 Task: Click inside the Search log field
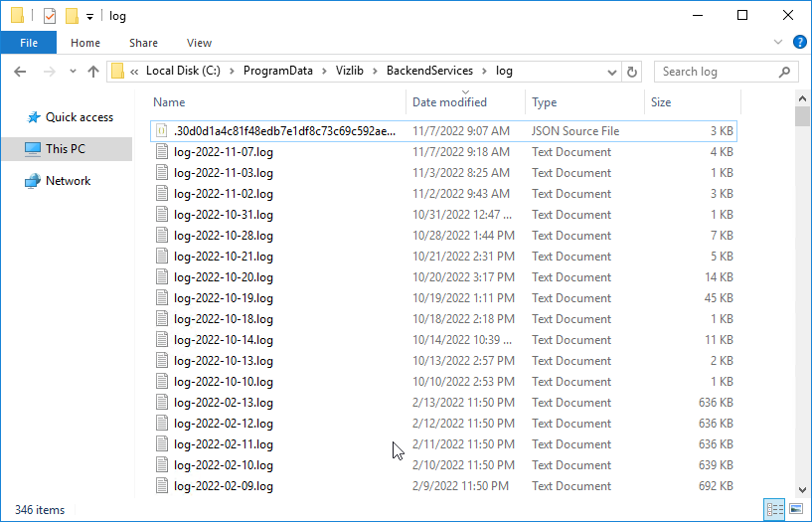pyautogui.click(x=719, y=72)
